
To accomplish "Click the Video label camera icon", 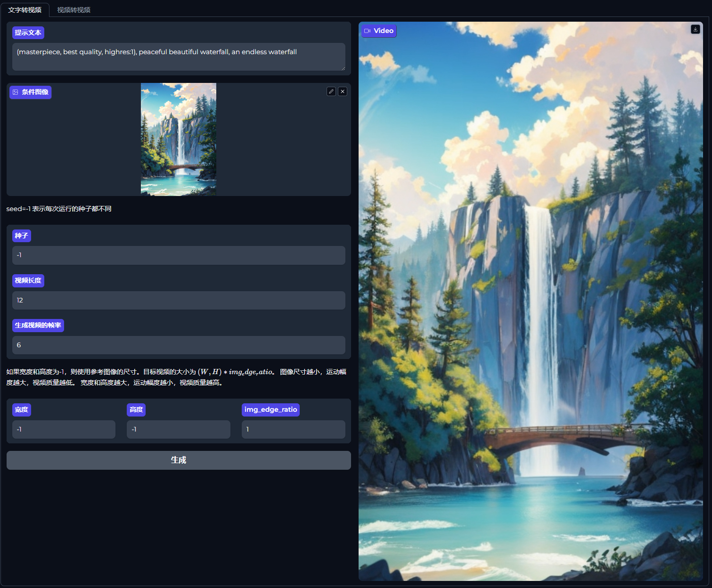I will (x=368, y=31).
